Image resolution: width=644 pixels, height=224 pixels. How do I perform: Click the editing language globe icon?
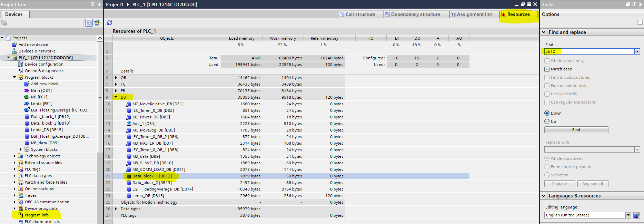coord(636,215)
